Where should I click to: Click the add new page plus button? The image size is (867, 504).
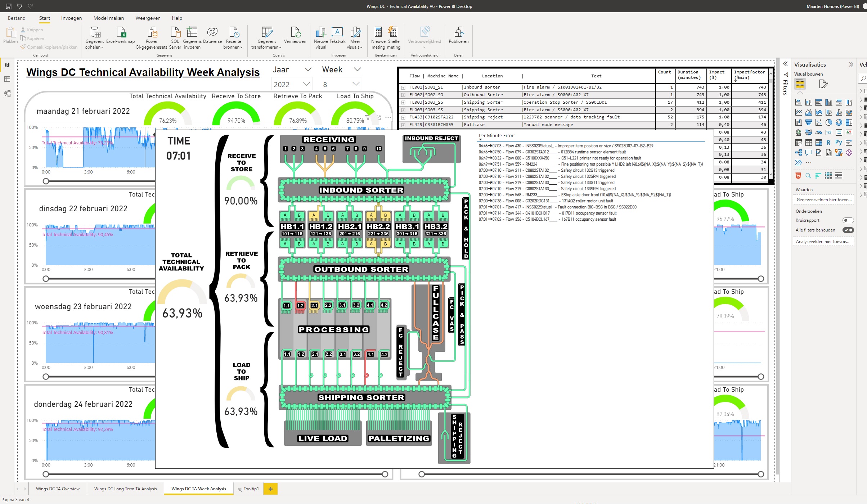tap(270, 489)
